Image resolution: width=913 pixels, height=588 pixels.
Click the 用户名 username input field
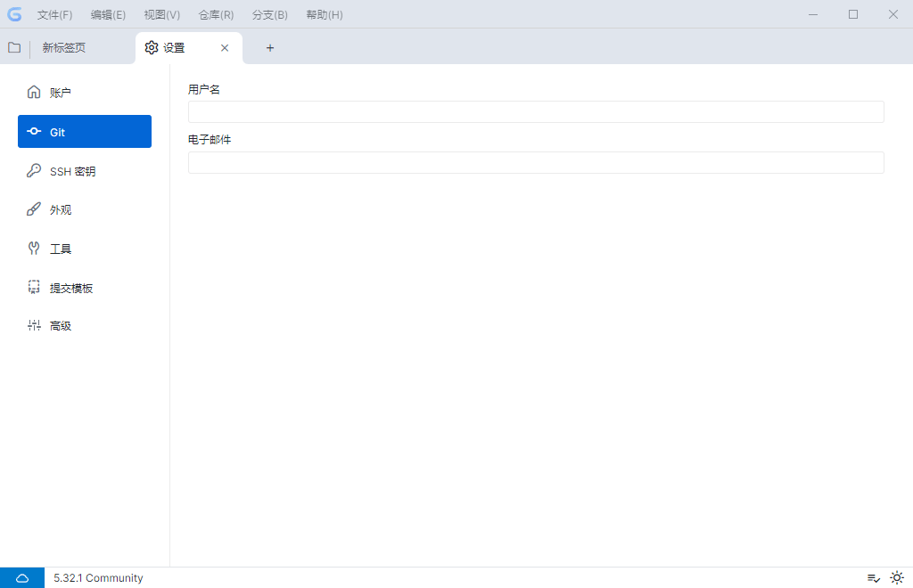click(535, 111)
